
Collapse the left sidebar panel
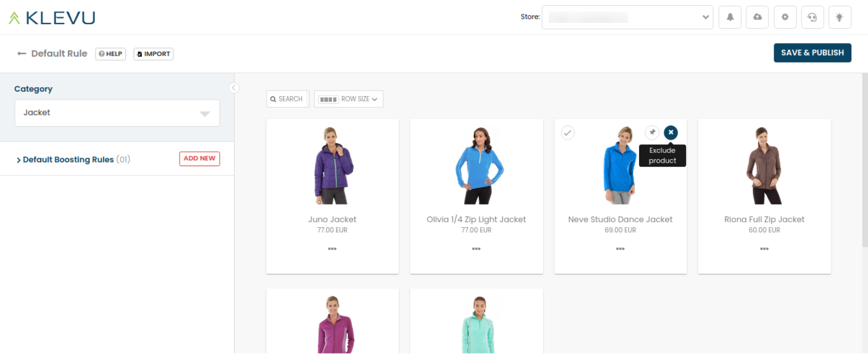click(x=234, y=88)
